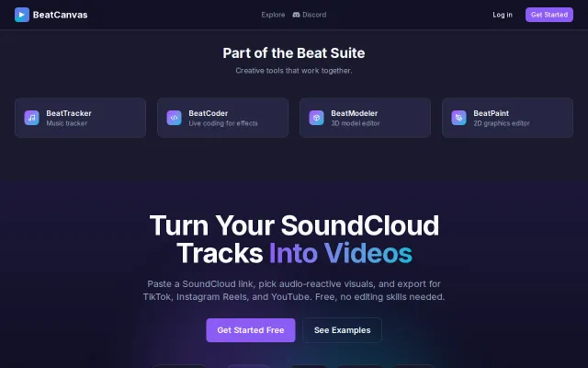Click the Get Started Free button

251,330
